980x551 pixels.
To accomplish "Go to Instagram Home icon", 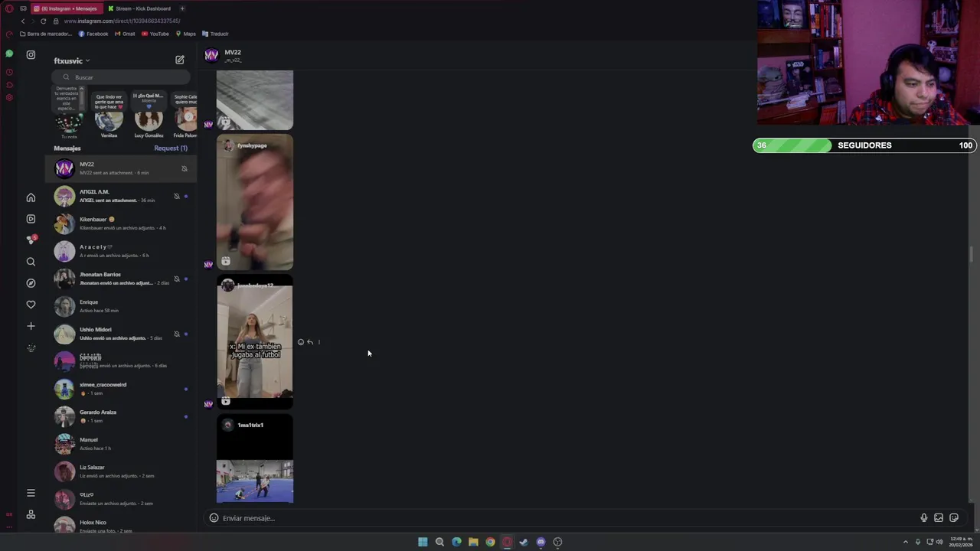I will click(x=31, y=197).
